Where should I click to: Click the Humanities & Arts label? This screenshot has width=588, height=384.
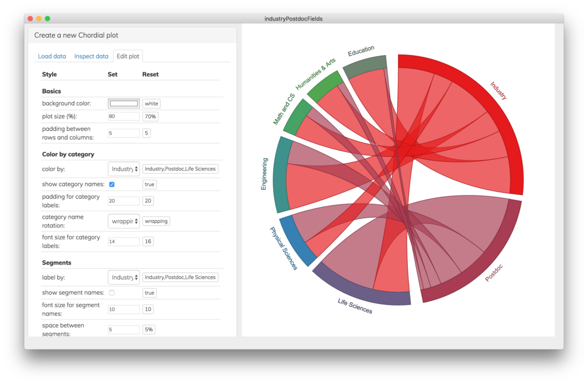click(316, 74)
